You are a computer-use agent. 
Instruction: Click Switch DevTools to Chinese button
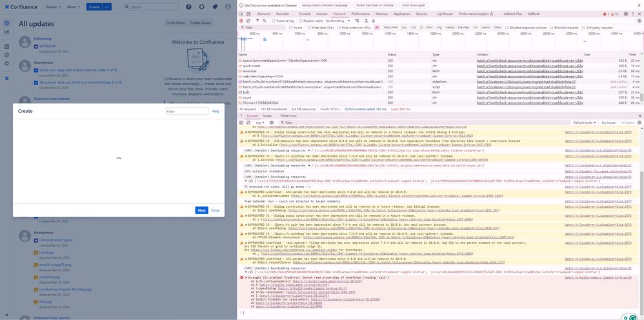[374, 5]
